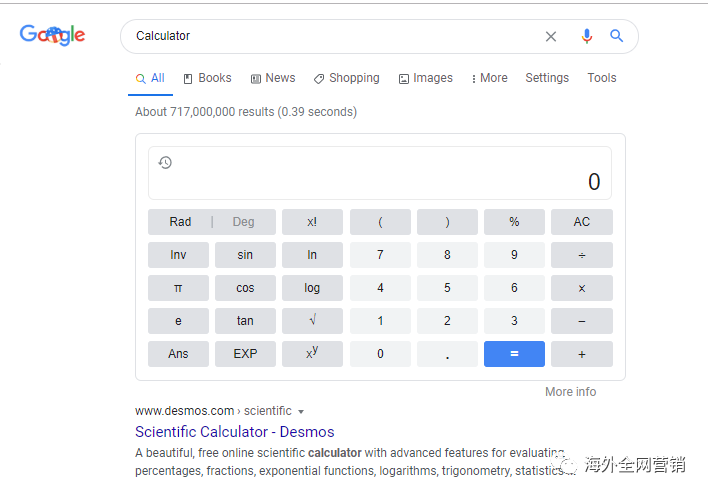Switch calculator to Rad mode

[x=180, y=222]
